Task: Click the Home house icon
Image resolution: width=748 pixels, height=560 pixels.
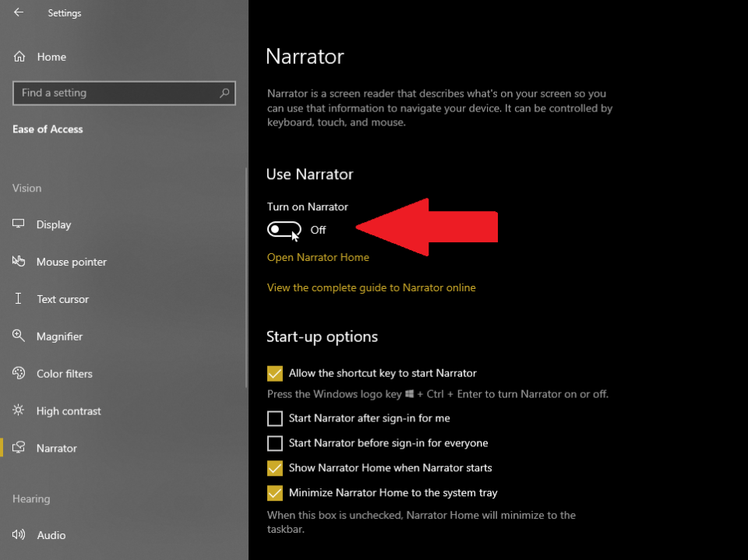Action: 19,57
